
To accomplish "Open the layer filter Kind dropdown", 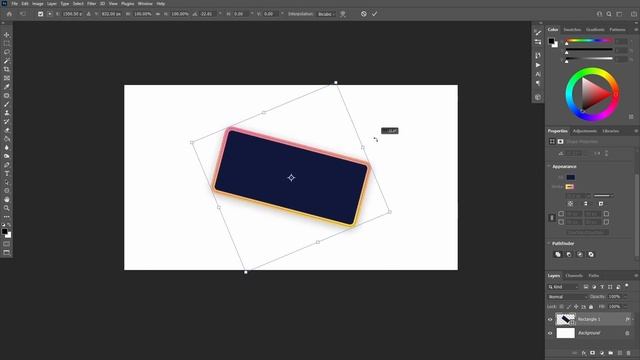I will [x=563, y=287].
